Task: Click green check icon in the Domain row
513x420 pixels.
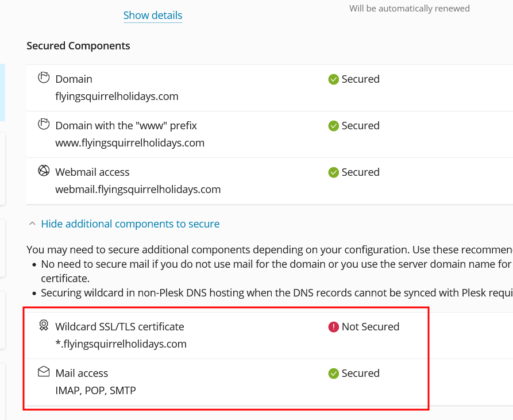Action: (x=333, y=79)
